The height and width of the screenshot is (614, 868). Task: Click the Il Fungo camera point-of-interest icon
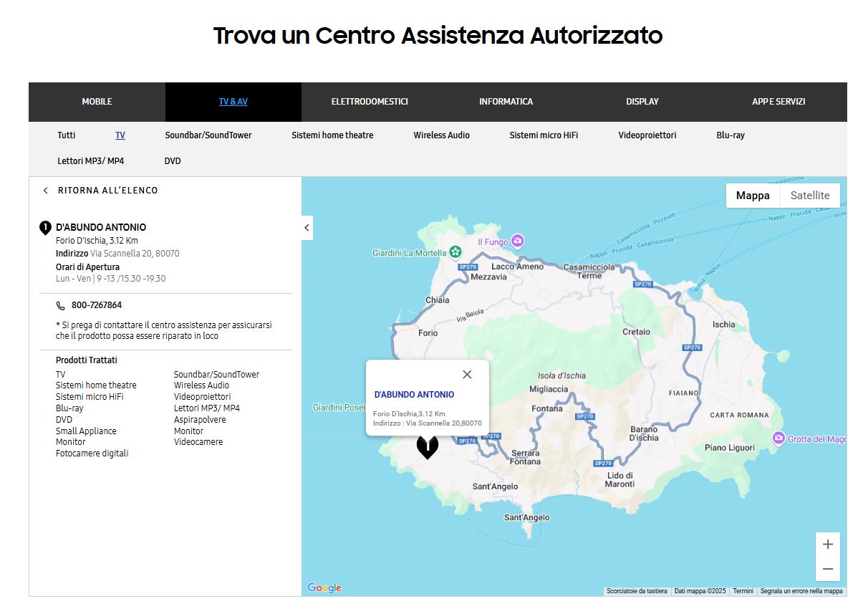[x=518, y=241]
